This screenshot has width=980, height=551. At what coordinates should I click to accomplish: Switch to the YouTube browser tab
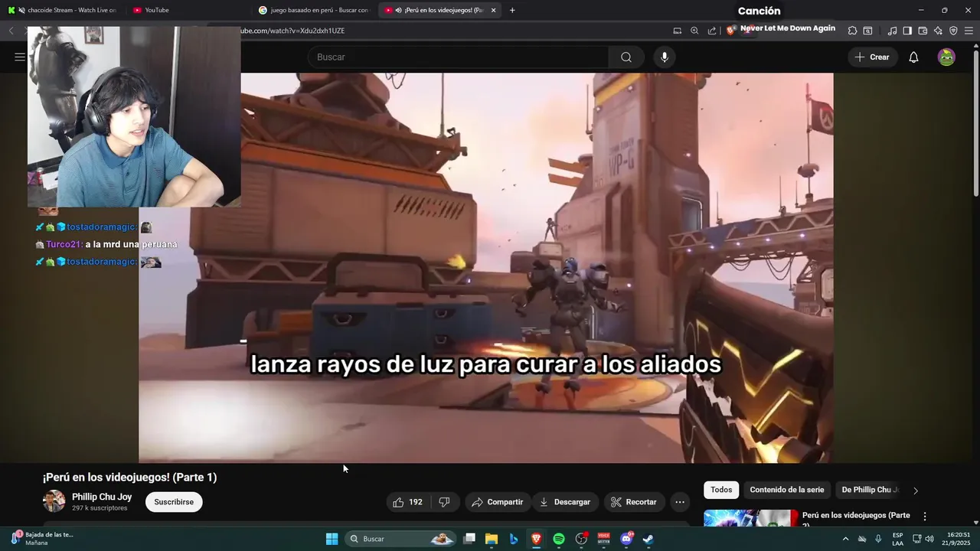coord(188,10)
